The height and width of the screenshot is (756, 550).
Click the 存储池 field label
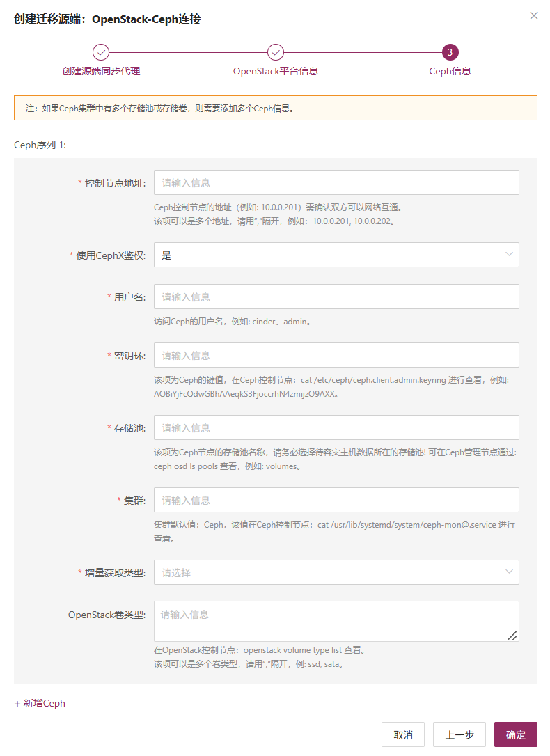[x=129, y=428]
